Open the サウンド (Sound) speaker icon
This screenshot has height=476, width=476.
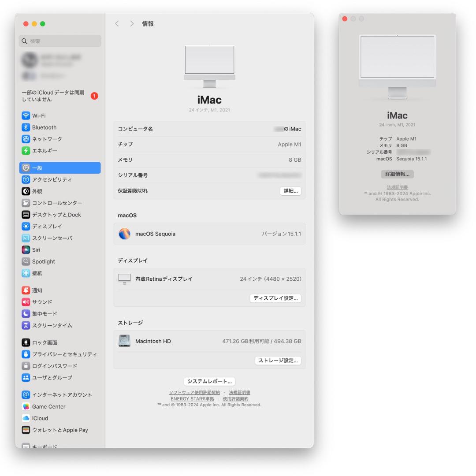point(25,302)
